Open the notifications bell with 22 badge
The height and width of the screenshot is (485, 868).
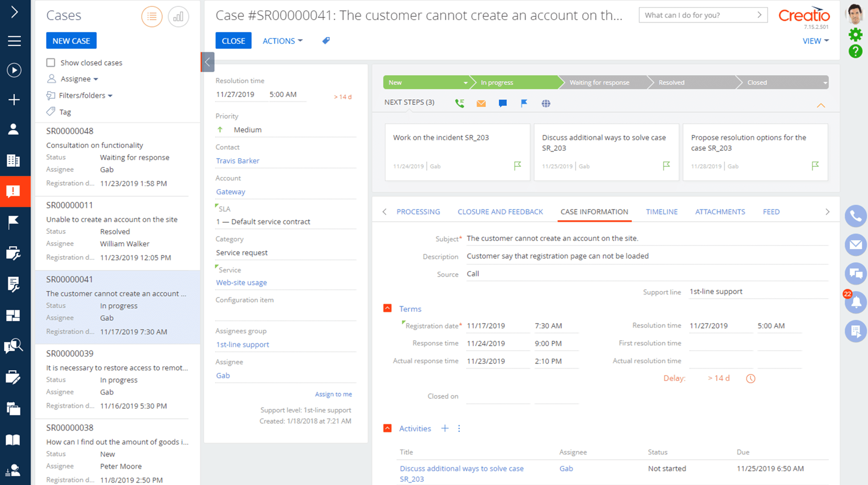(856, 302)
